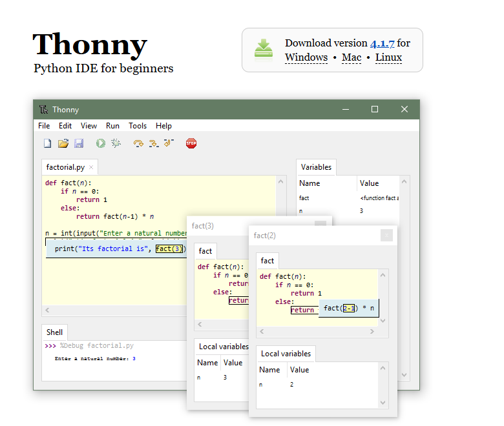Select the n row with value 3 in Variables
The width and height of the screenshot is (504, 426).
pos(349,211)
